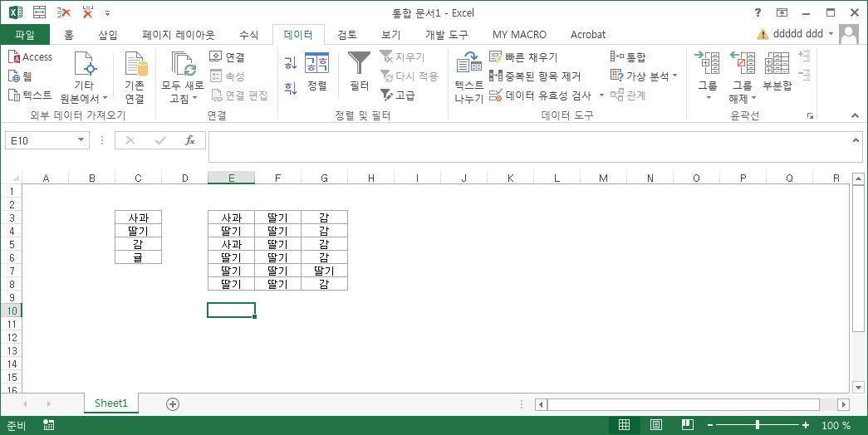Open 통합 consolidate tool
This screenshot has height=435, width=868.
(x=628, y=56)
